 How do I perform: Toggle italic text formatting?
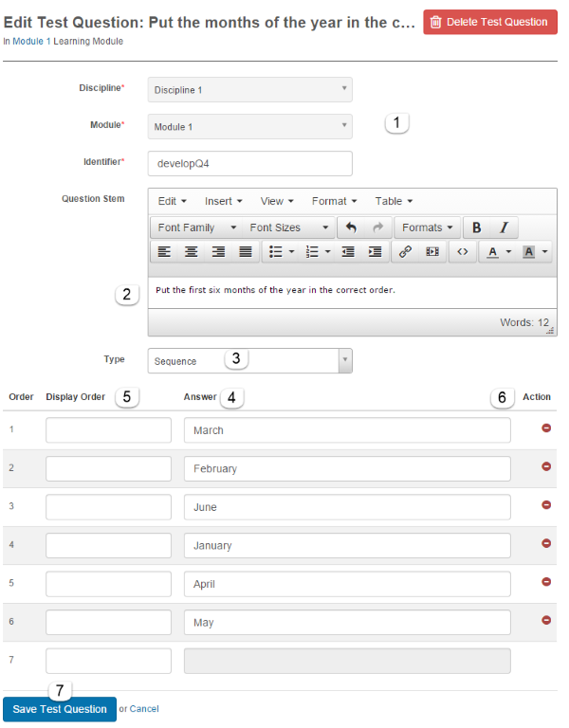pyautogui.click(x=504, y=227)
